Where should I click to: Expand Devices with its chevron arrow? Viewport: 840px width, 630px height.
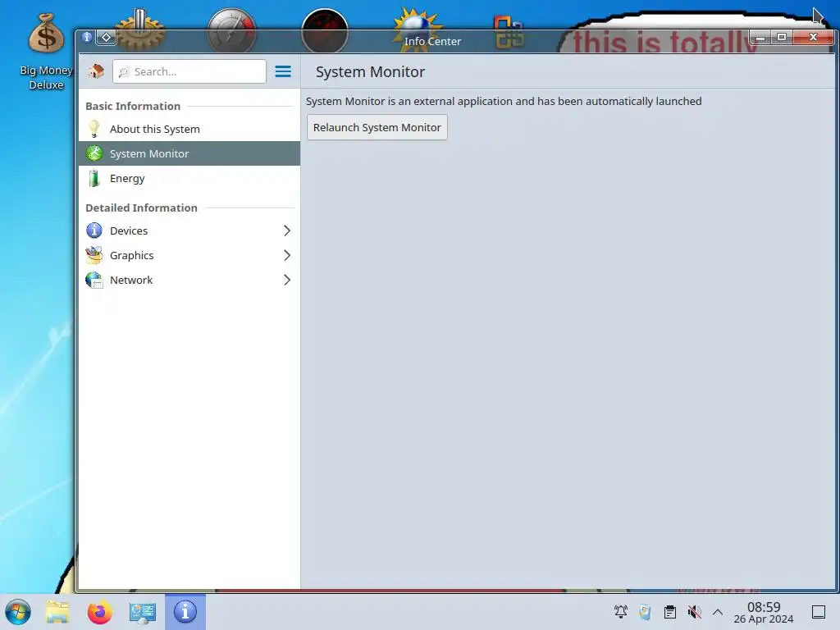click(x=287, y=231)
